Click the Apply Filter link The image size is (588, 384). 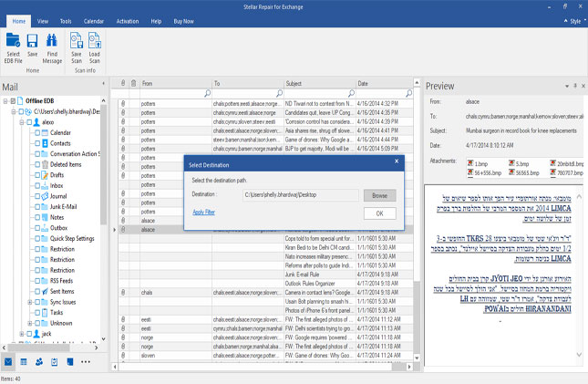[203, 213]
